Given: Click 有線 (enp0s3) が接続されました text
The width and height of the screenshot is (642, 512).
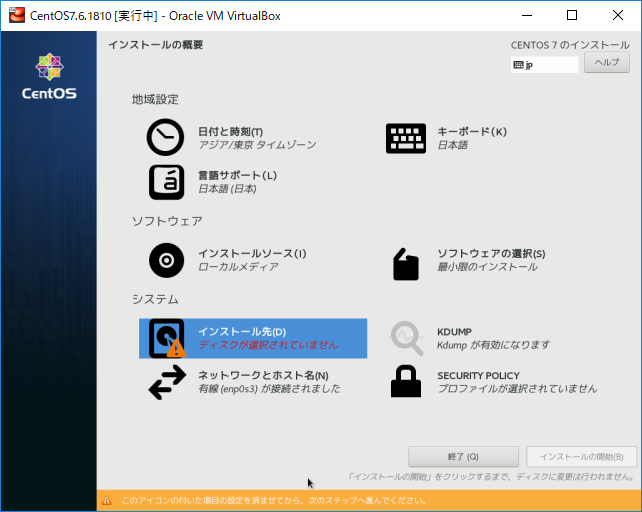Looking at the screenshot, I should tap(269, 388).
